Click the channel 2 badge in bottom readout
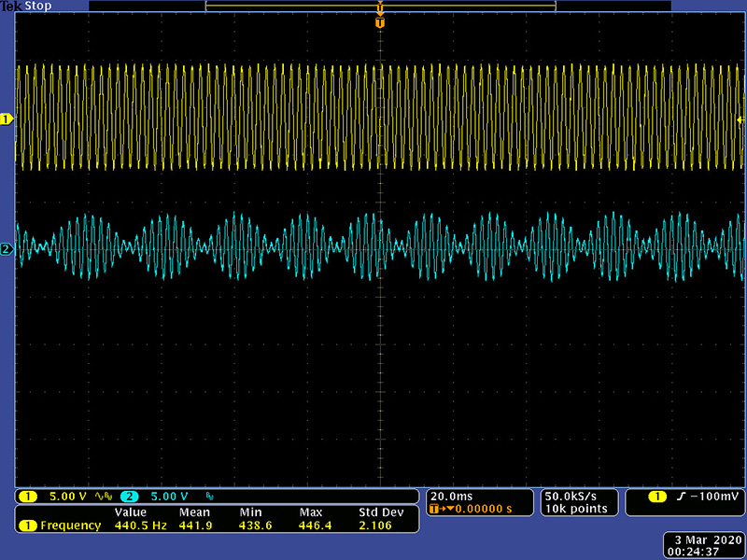The width and height of the screenshot is (747, 560). pos(130,496)
